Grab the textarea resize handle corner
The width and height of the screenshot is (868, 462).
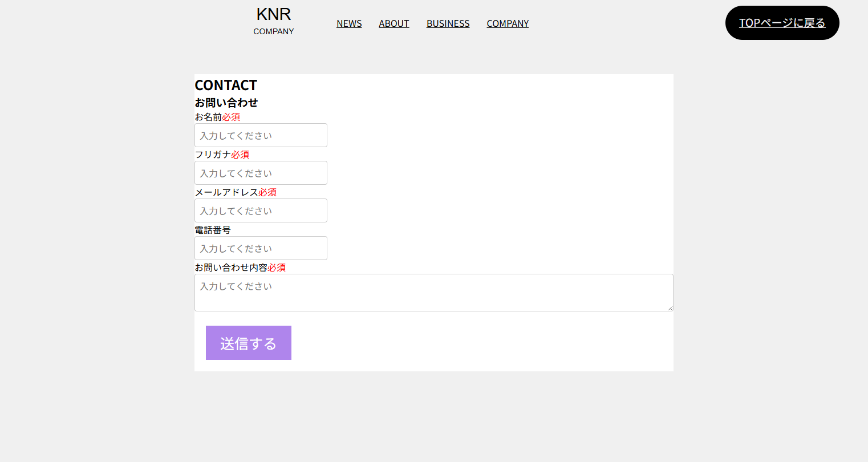[x=670, y=308]
